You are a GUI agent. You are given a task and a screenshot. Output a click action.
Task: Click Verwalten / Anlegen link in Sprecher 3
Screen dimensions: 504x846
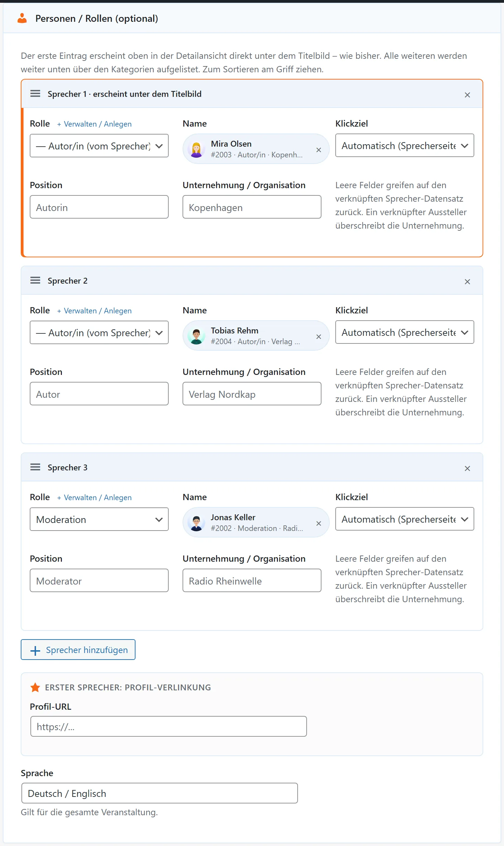pyautogui.click(x=94, y=497)
